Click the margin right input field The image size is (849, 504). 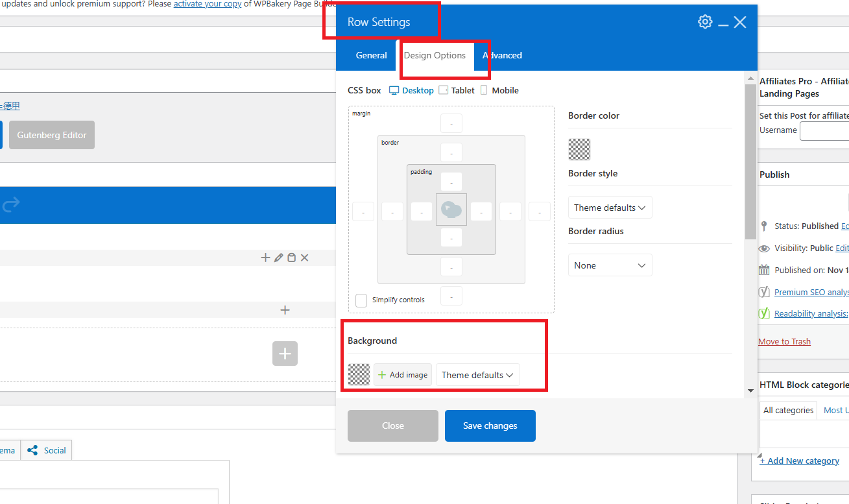pyautogui.click(x=540, y=211)
